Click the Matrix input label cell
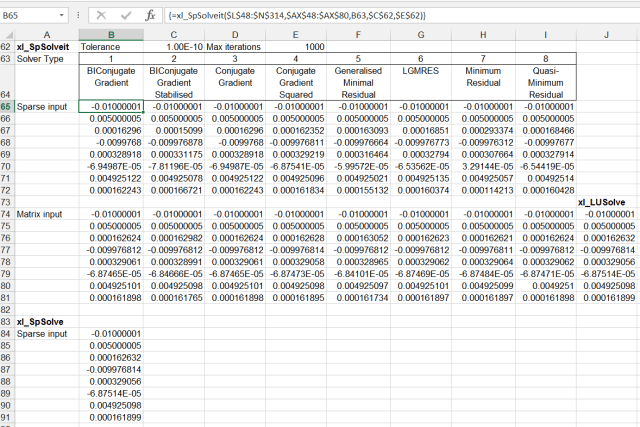This screenshot has width=640, height=427. pyautogui.click(x=47, y=214)
